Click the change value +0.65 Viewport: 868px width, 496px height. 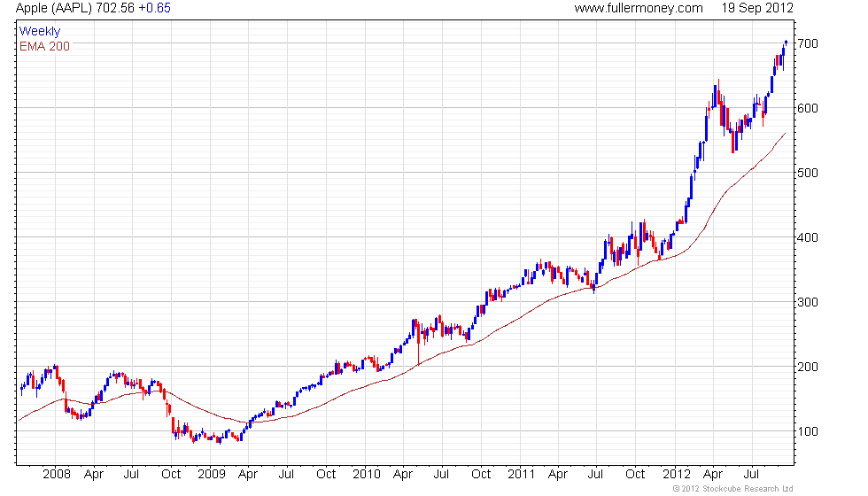tap(154, 8)
